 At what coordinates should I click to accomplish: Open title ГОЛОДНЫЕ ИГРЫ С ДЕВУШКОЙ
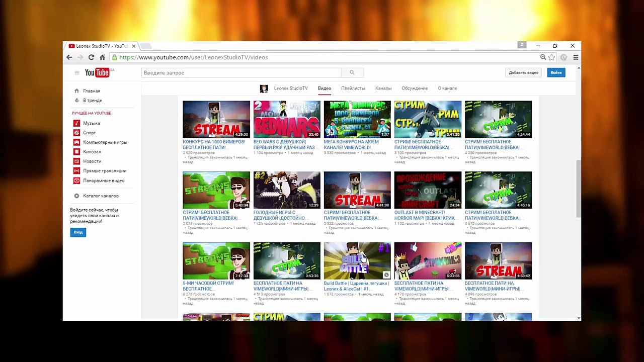click(281, 216)
